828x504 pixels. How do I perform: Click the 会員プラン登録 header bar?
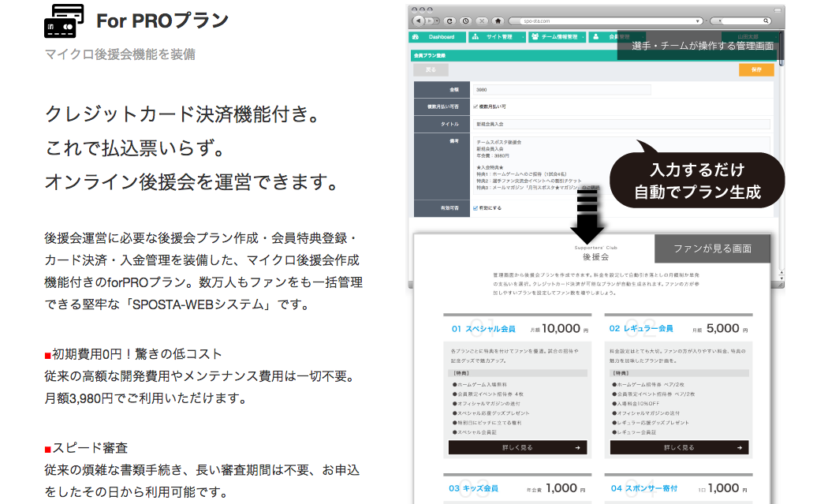tap(594, 55)
